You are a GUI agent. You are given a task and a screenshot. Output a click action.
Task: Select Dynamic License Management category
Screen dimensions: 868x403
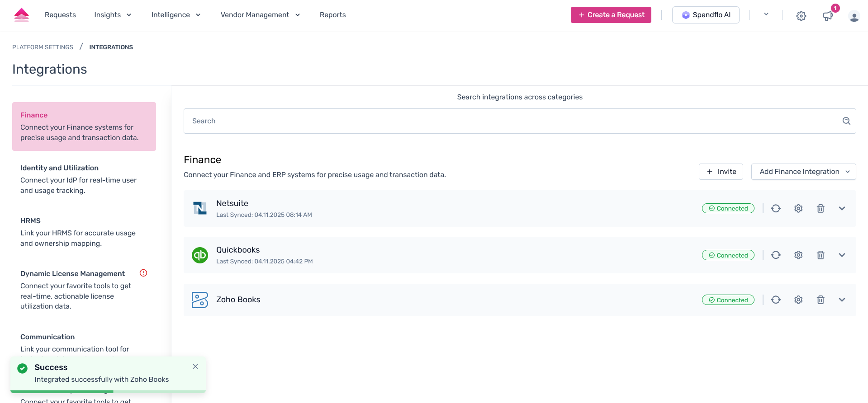tap(84, 290)
